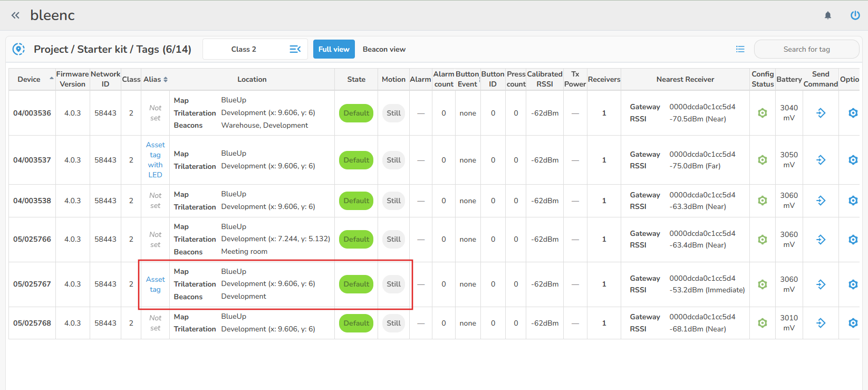Click the project location target icon
Screen dimensions: 868x390
pos(18,49)
